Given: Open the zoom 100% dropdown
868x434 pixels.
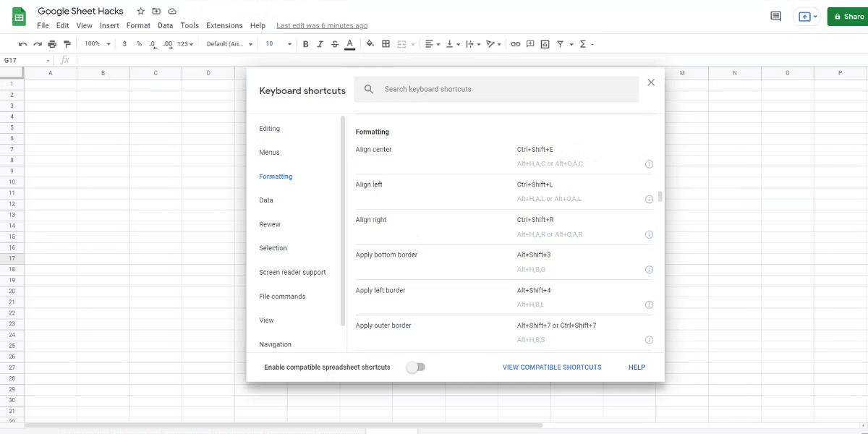Looking at the screenshot, I should coord(97,44).
